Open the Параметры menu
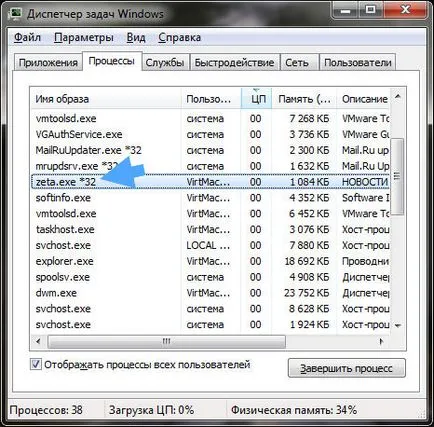 [84, 37]
